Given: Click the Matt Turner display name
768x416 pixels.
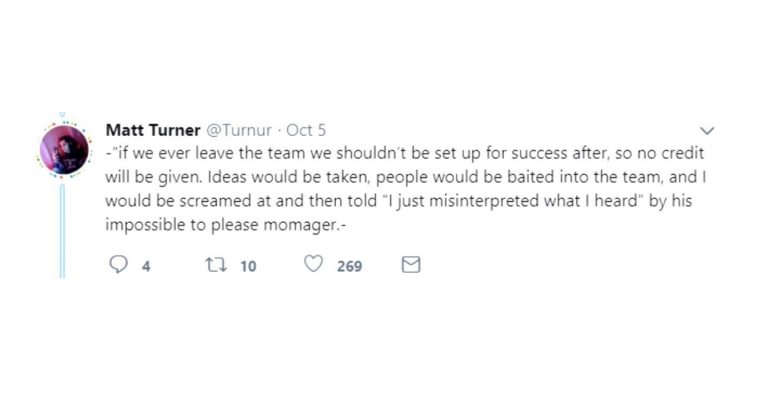Looking at the screenshot, I should (153, 130).
